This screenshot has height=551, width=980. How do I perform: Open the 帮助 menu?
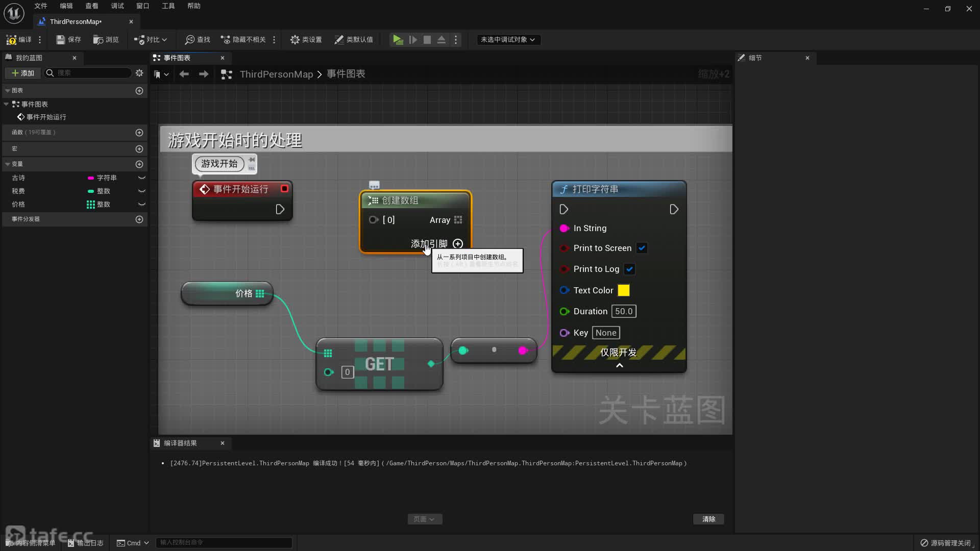tap(194, 6)
